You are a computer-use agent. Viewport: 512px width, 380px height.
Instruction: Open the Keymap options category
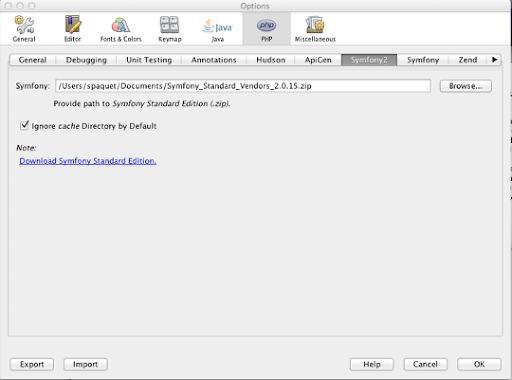point(170,29)
